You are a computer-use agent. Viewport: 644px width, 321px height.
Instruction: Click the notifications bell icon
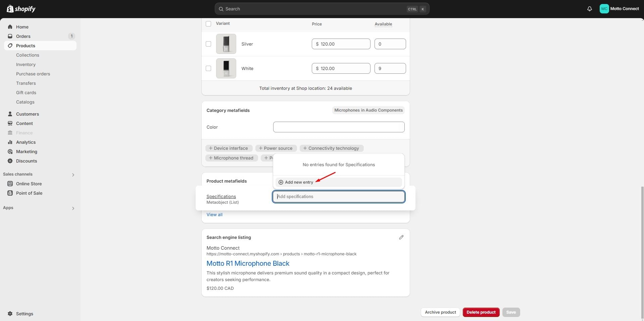(589, 9)
